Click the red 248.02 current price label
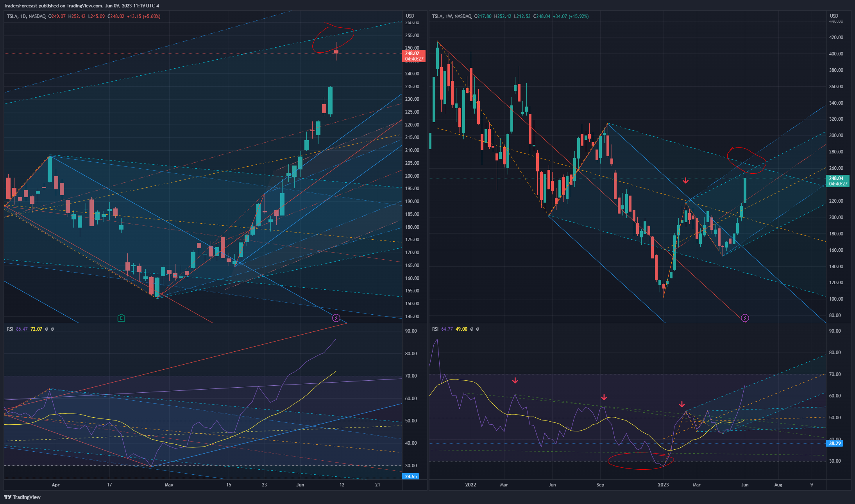Image resolution: width=855 pixels, height=504 pixels. click(x=414, y=56)
